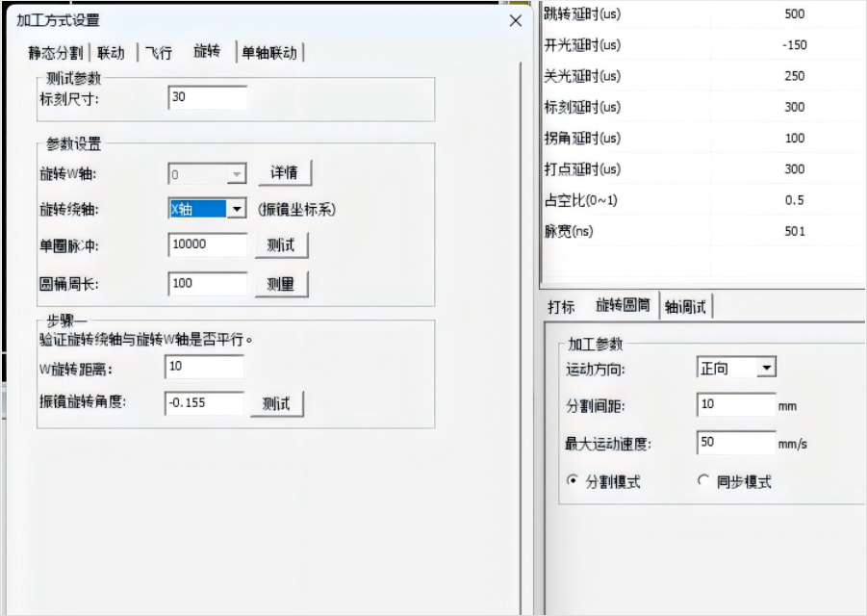Click the 脉宽 value 501
Image resolution: width=867 pixels, height=616 pixels.
795,231
